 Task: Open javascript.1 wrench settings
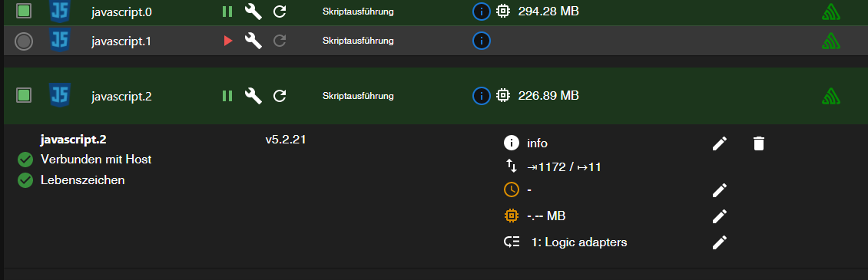[x=253, y=41]
